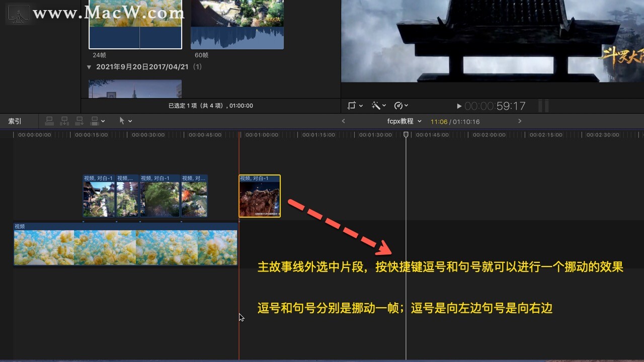Image resolution: width=644 pixels, height=362 pixels.
Task: Click the 00:01:15:00 ruler timecode
Action: tap(319, 135)
